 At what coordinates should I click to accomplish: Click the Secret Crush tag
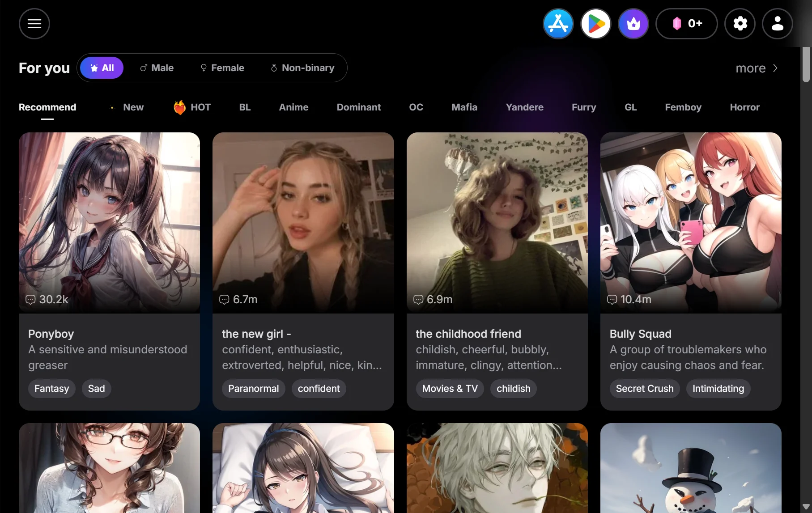(644, 389)
